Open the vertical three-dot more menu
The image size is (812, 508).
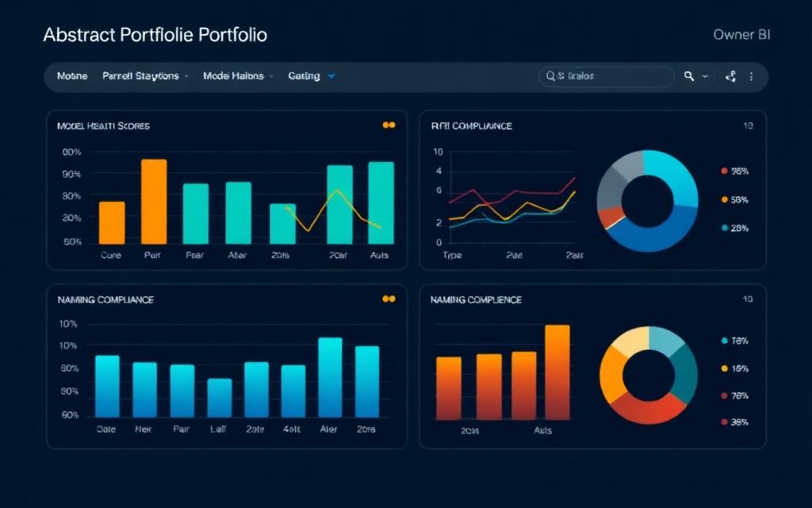tap(751, 77)
